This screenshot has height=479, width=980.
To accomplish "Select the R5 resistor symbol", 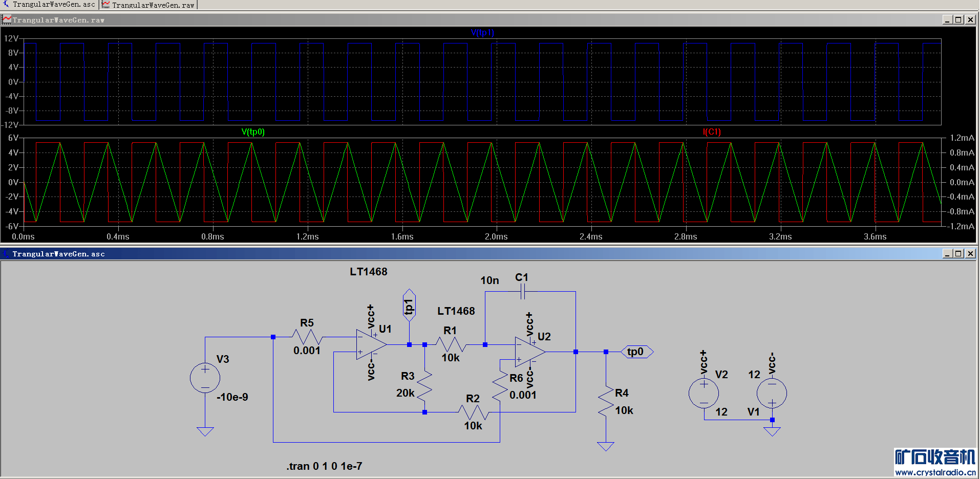I will point(307,337).
